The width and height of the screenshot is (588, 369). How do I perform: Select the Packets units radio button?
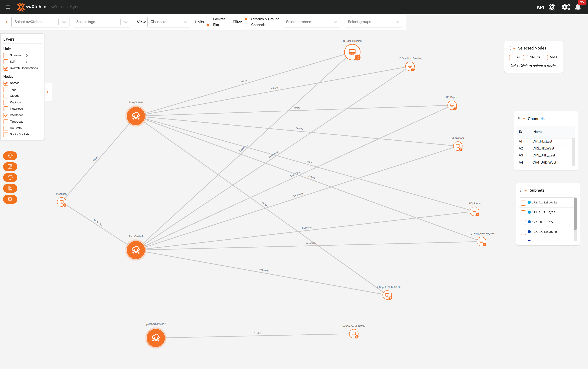tap(208, 19)
